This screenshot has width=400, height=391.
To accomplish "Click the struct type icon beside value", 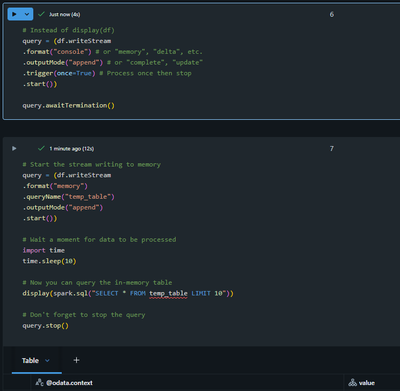I will pos(352,383).
